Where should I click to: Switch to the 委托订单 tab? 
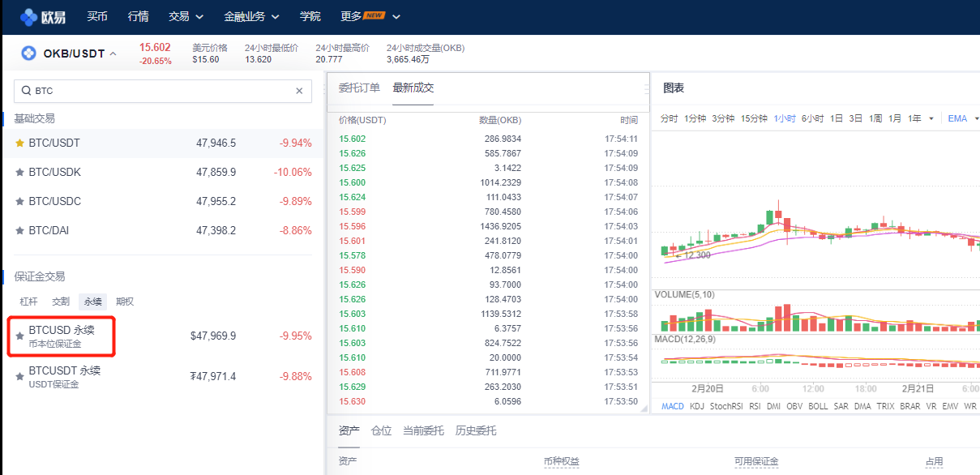point(359,88)
